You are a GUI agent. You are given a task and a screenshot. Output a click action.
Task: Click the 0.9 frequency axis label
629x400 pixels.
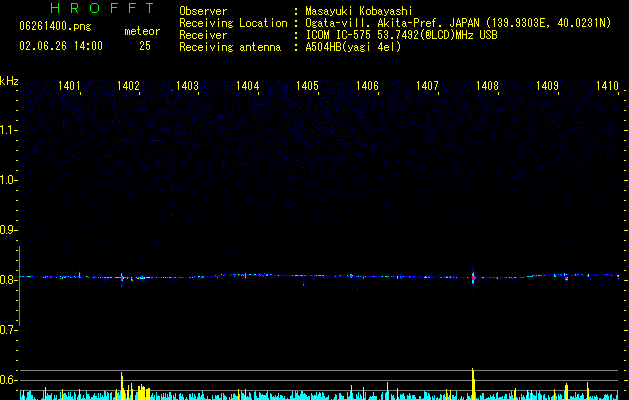tap(8, 230)
